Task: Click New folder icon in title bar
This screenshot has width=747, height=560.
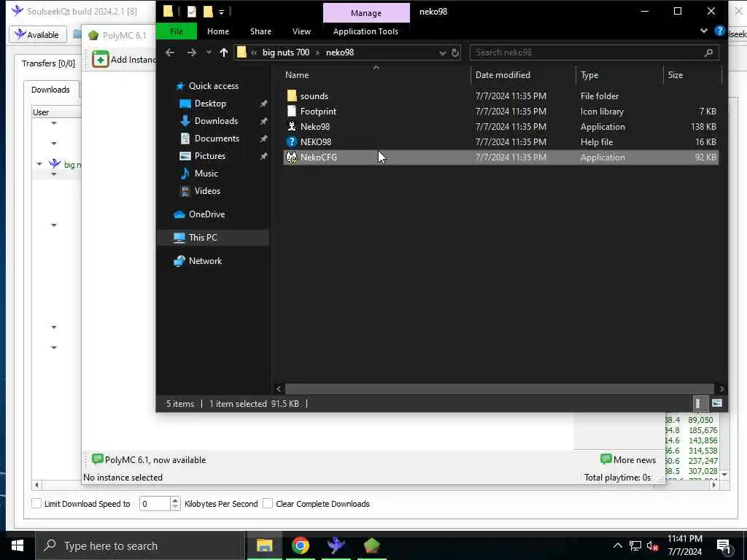Action: pyautogui.click(x=208, y=12)
